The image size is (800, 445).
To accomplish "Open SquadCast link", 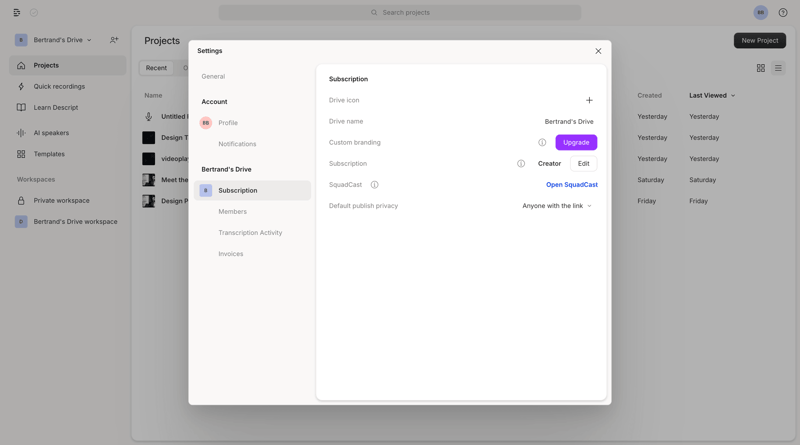I will click(x=571, y=185).
